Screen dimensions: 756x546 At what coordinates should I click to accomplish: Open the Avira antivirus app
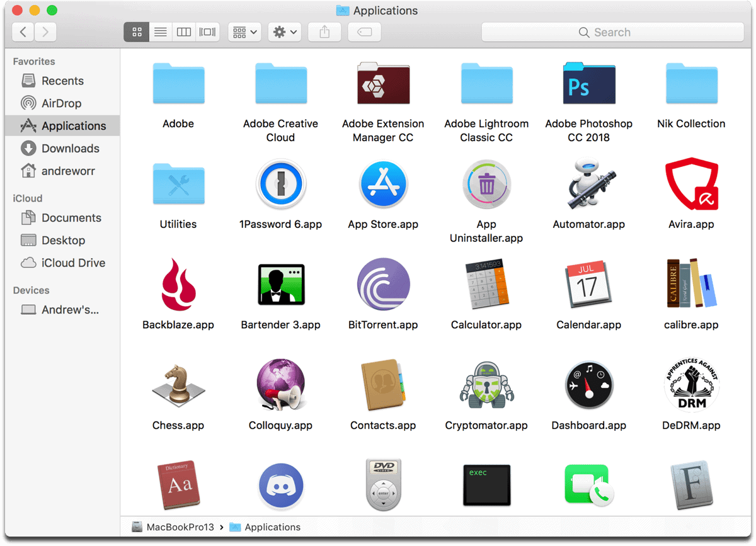click(691, 184)
